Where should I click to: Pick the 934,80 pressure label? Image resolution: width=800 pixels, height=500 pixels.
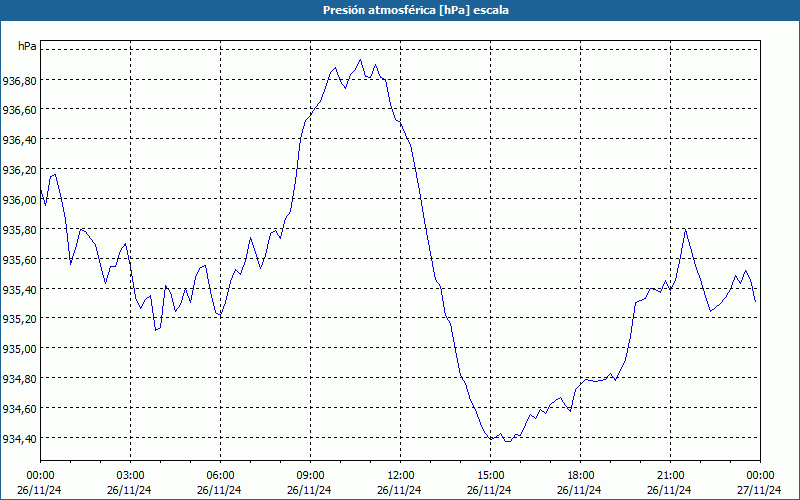(x=19, y=379)
